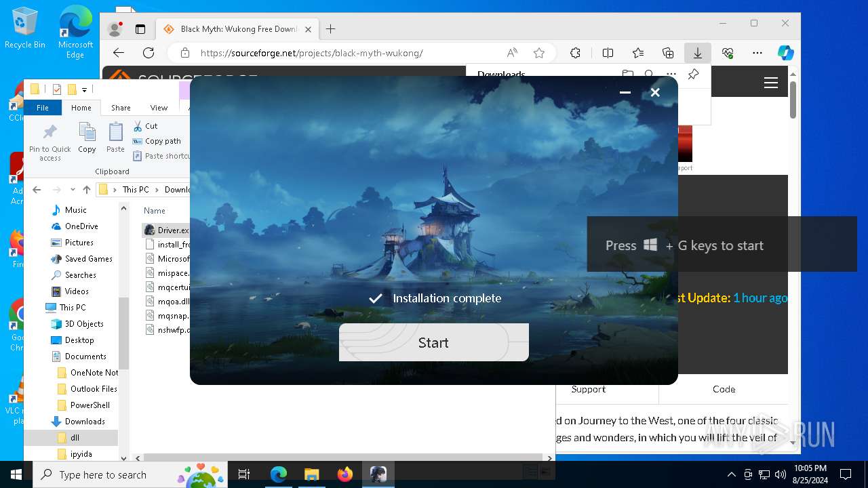
Task: Click Pin to Quick access in the ribbon
Action: tap(50, 142)
